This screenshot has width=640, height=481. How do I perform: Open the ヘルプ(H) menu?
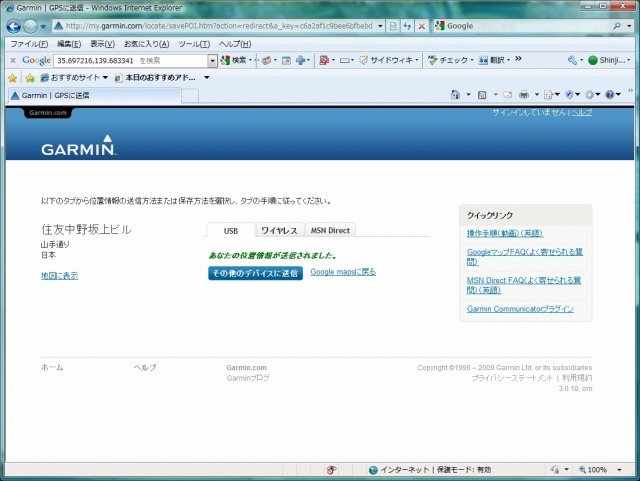coord(235,44)
